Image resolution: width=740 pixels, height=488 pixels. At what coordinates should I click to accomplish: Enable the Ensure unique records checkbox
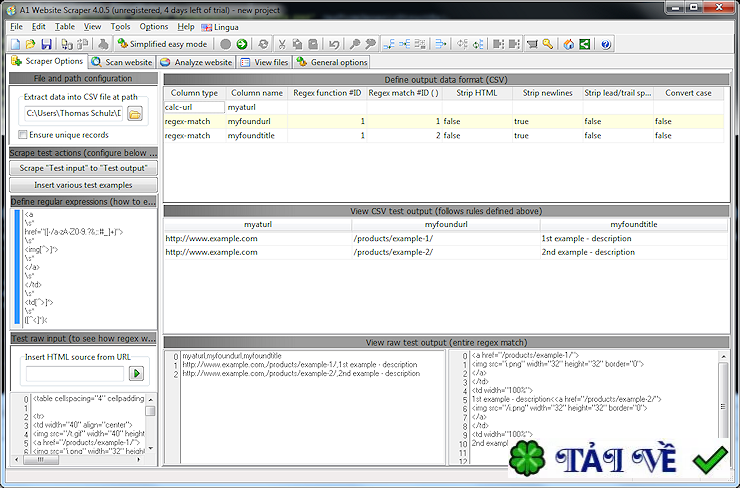point(23,135)
